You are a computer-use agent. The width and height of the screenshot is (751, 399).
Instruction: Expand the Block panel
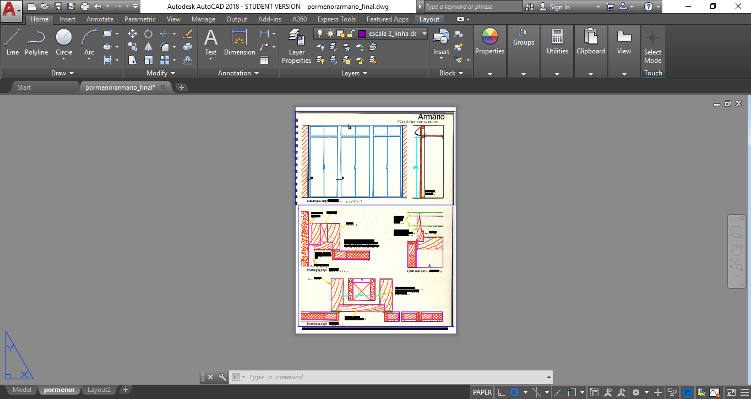[451, 73]
